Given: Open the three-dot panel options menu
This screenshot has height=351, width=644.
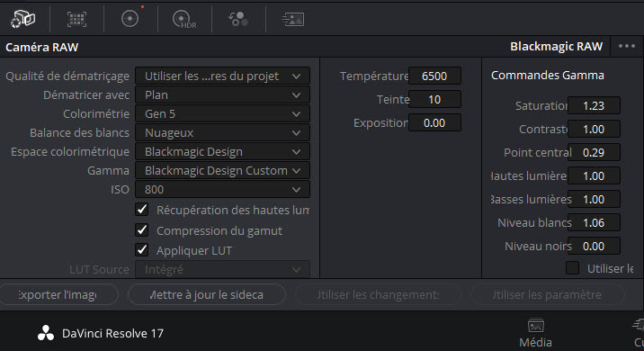Looking at the screenshot, I should tap(627, 46).
